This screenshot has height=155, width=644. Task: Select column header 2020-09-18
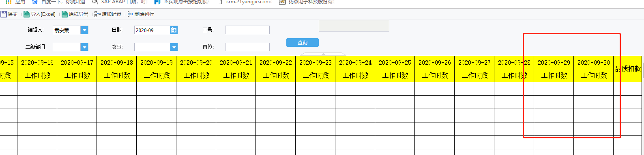(117, 63)
